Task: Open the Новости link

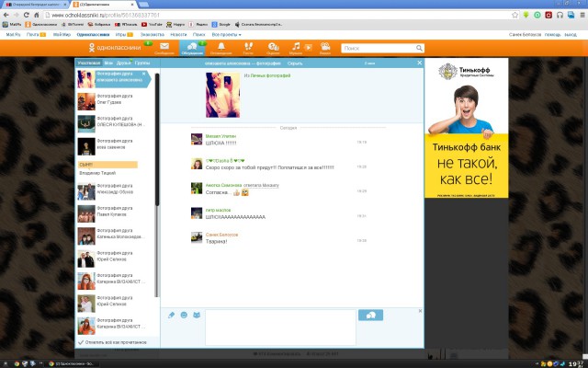Action: point(178,35)
